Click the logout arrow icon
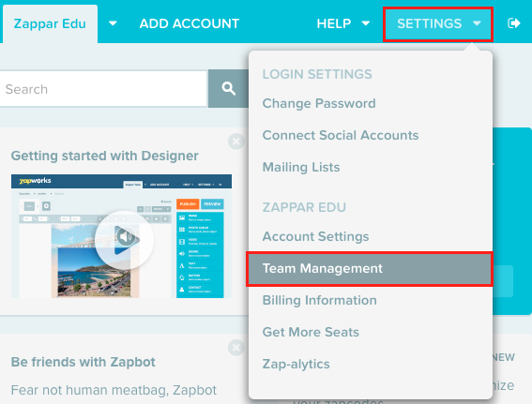532x404 pixels. [x=513, y=23]
